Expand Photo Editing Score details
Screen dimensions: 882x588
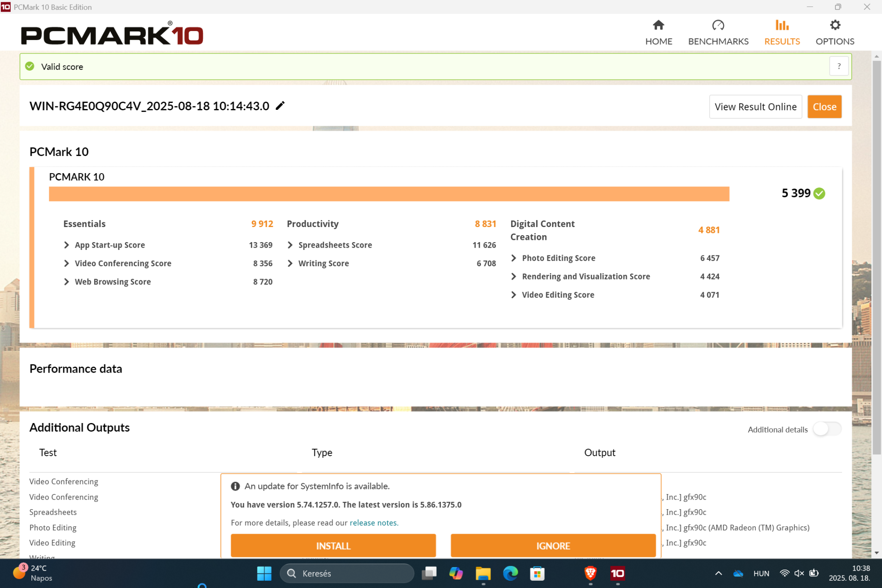tap(513, 258)
